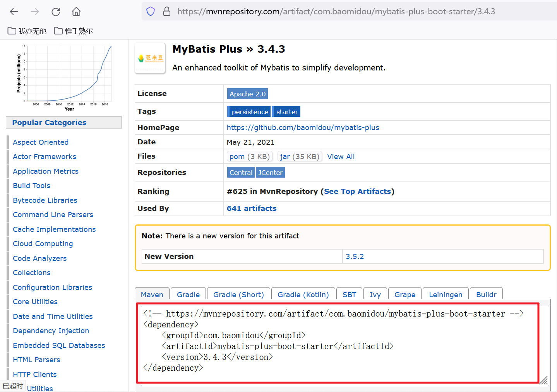Open Cache Implementations category

click(x=54, y=229)
